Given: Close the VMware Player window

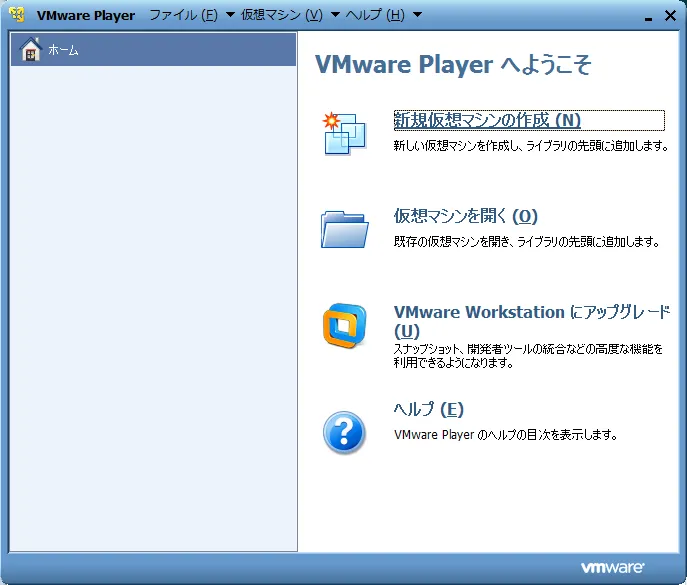Looking at the screenshot, I should 670,16.
